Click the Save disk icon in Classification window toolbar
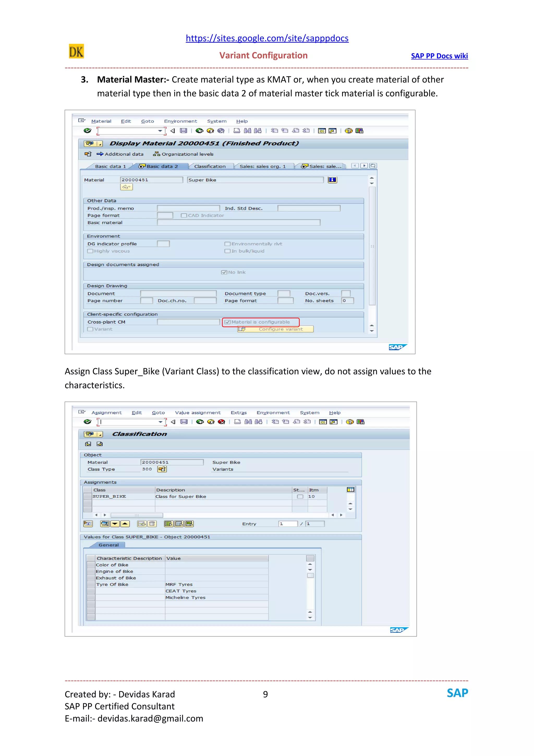 point(184,422)
